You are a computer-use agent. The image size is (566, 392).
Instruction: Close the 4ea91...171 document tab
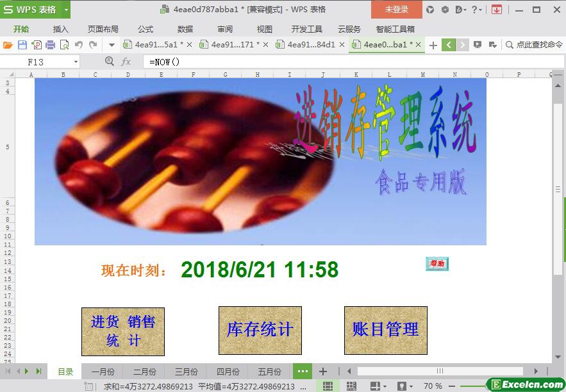click(265, 45)
